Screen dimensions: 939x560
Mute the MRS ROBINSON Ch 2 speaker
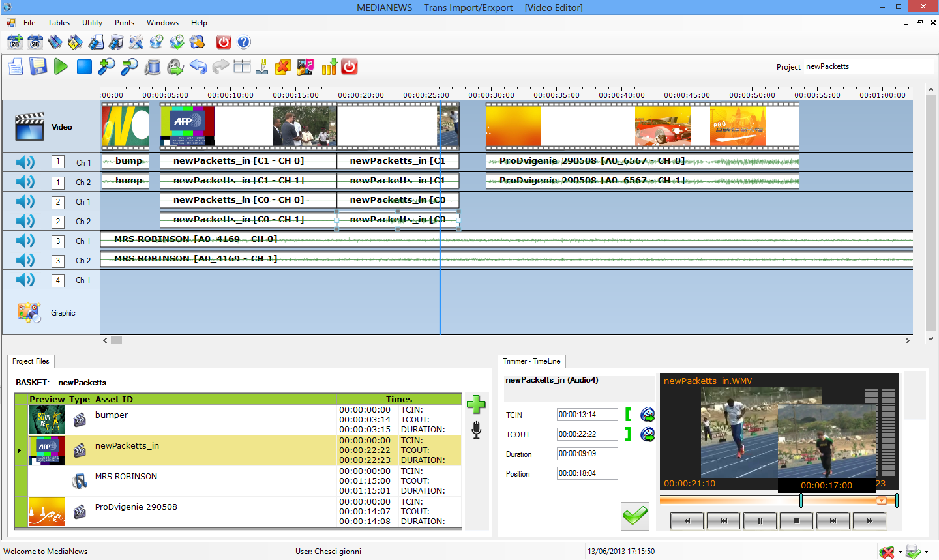pyautogui.click(x=25, y=260)
